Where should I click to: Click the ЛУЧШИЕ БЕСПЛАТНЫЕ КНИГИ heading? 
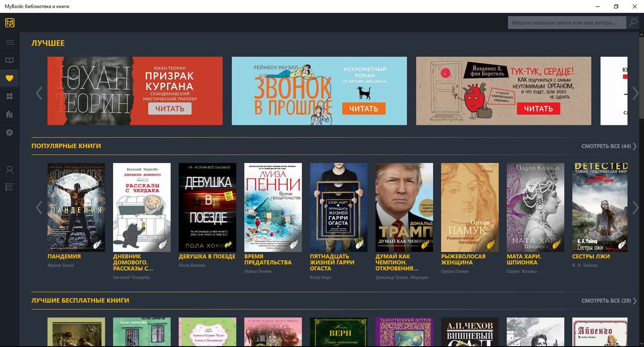[80, 300]
